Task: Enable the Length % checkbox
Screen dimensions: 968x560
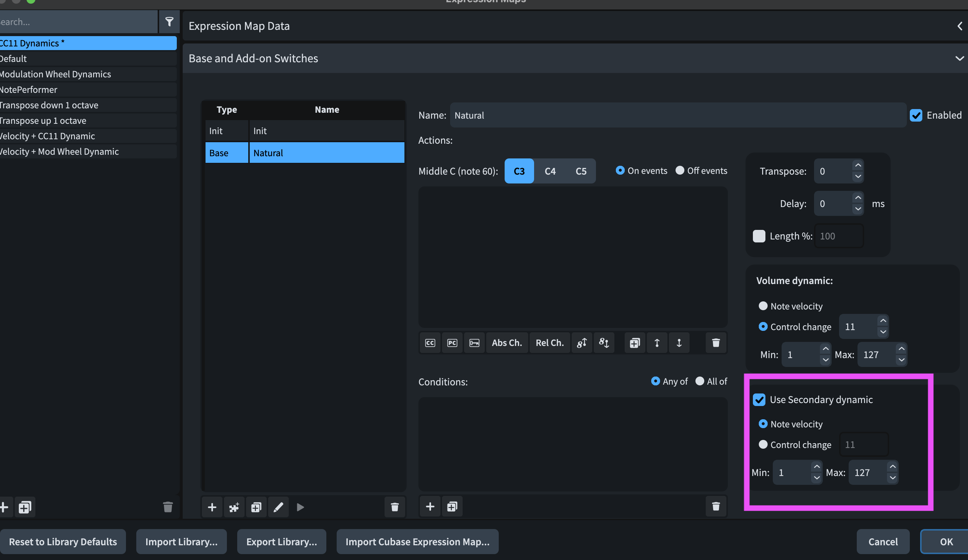Action: pyautogui.click(x=759, y=236)
